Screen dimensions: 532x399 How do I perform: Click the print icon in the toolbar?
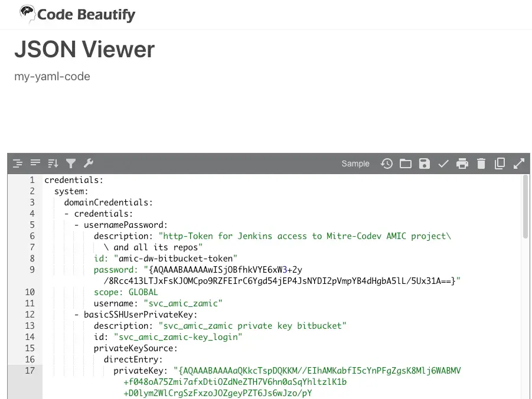(462, 163)
